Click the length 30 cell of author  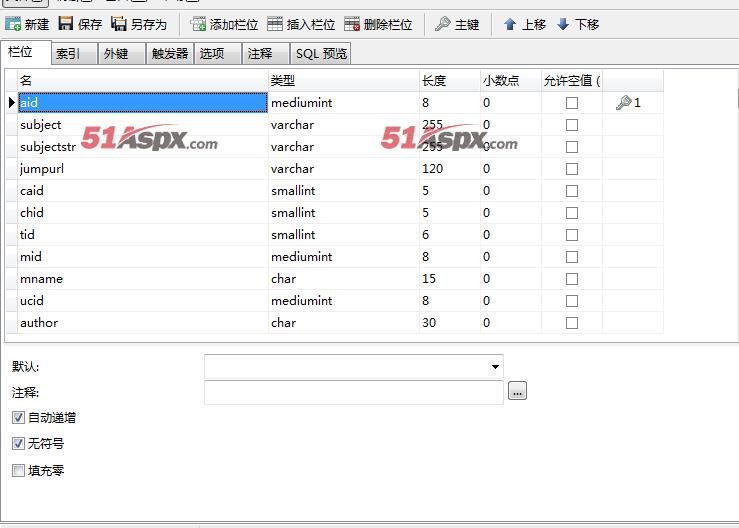450,322
